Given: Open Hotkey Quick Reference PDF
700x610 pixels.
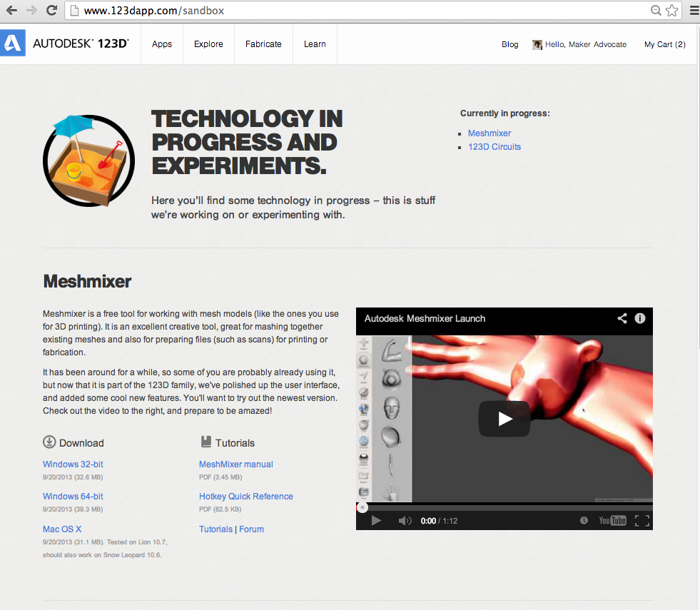Looking at the screenshot, I should click(246, 497).
